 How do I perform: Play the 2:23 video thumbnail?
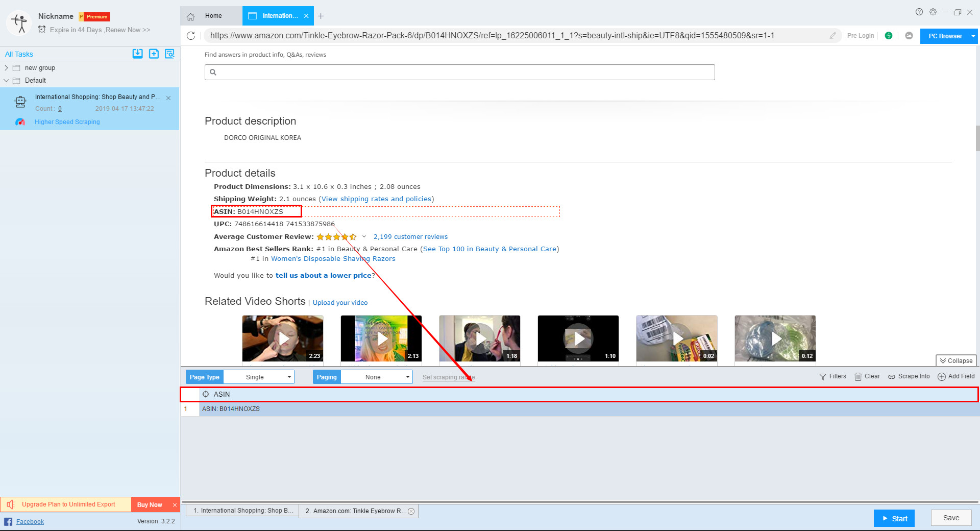(x=282, y=338)
